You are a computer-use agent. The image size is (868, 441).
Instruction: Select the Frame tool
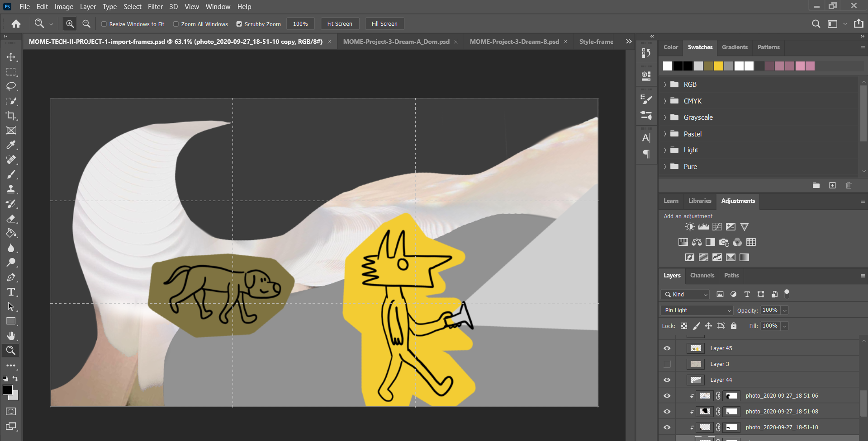click(11, 131)
